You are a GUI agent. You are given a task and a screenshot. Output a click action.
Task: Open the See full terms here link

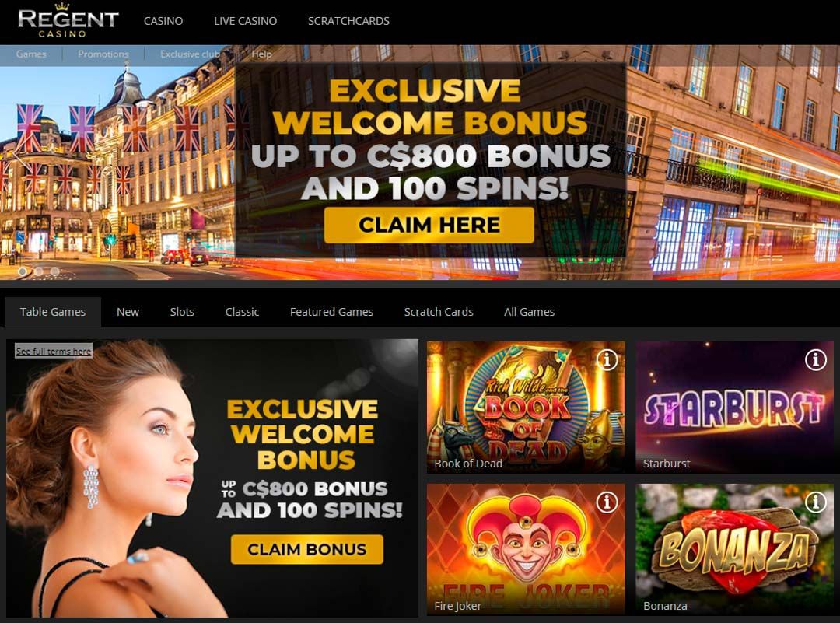click(x=54, y=351)
